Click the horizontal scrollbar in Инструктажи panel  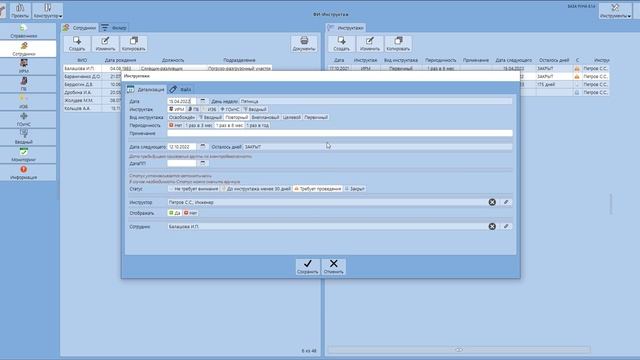[x=459, y=350]
